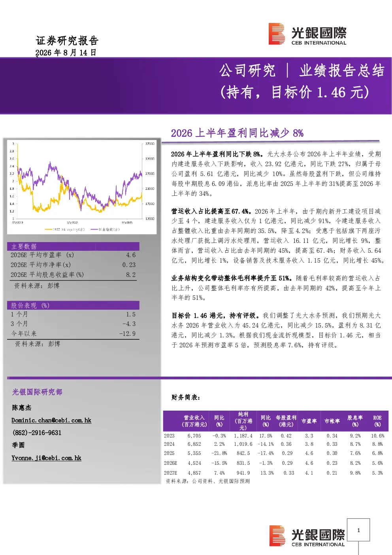Click section title 光银国际研究部
This screenshot has height=555, width=392.
(x=37, y=392)
